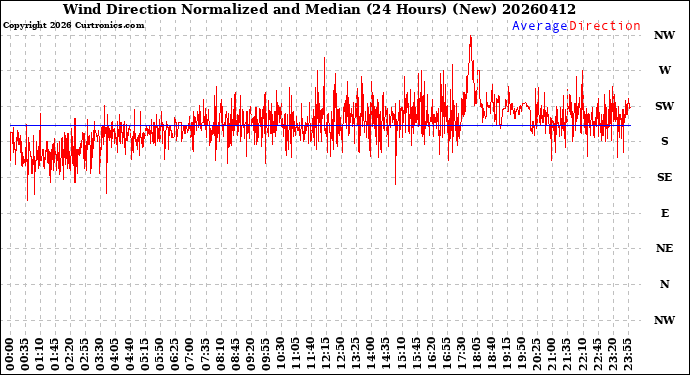Click the 'SW' direction axis label

[664, 106]
